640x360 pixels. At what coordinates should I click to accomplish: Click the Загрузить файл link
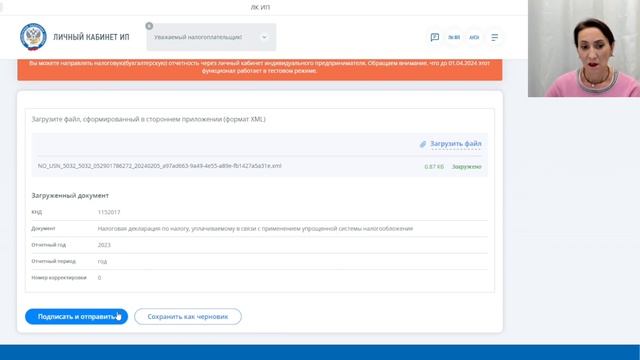pos(456,144)
